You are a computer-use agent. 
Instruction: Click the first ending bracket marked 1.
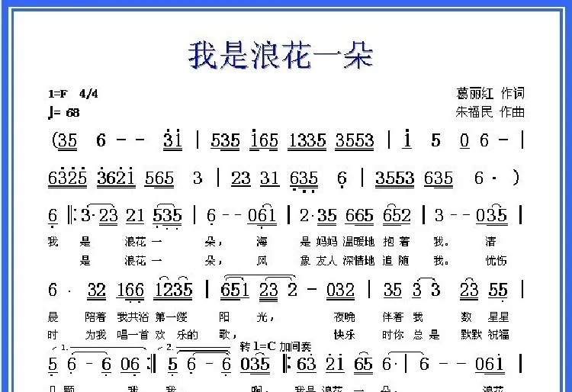click(100, 348)
